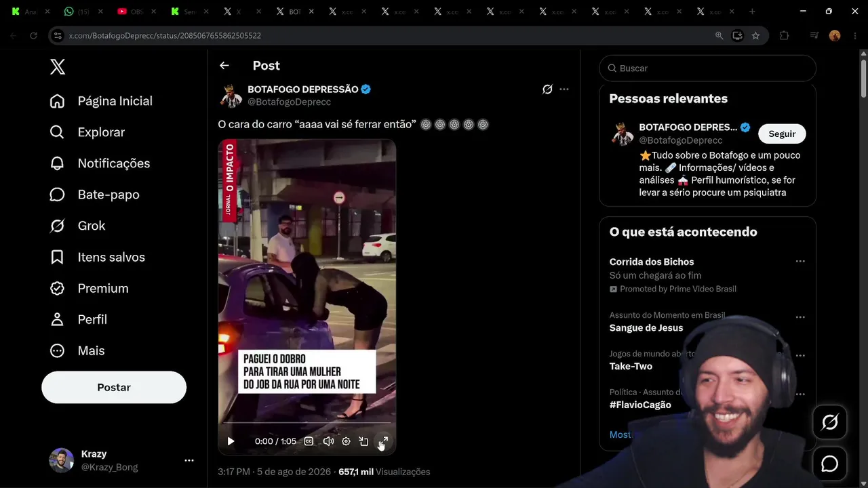
Task: Go back with the Post arrow
Action: coord(224,66)
